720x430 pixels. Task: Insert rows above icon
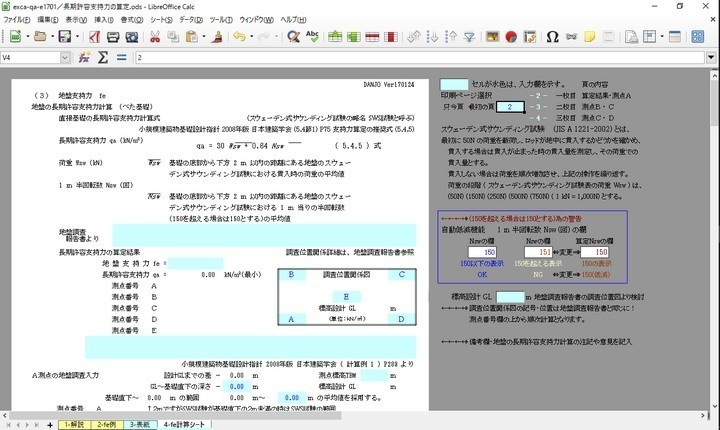click(335, 37)
